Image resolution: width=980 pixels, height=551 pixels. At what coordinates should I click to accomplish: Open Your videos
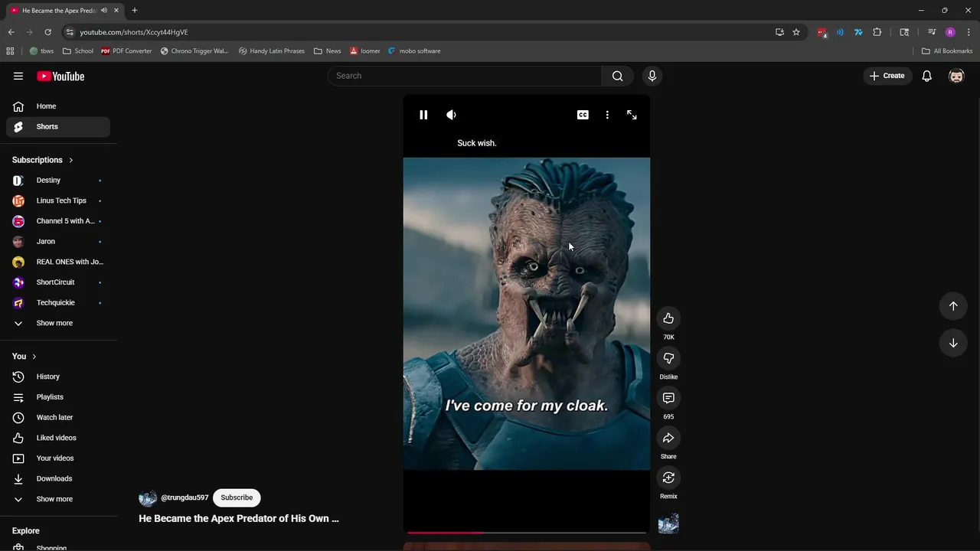click(58, 458)
